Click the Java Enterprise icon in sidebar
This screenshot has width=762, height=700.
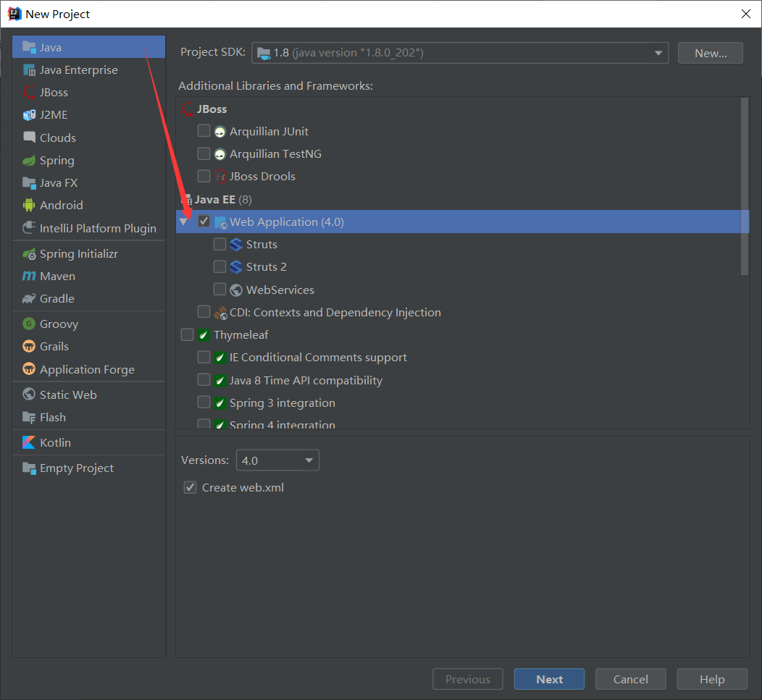click(x=29, y=70)
